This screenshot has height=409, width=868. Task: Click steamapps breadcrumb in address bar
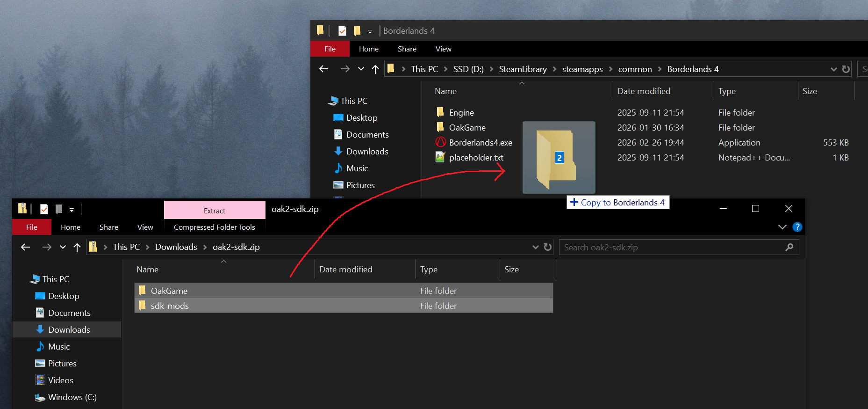coord(582,69)
